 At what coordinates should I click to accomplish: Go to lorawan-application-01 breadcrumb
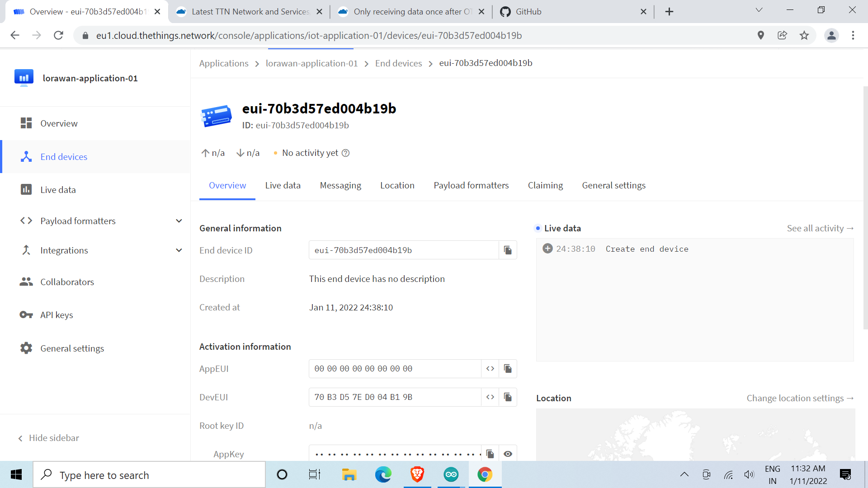tap(311, 63)
